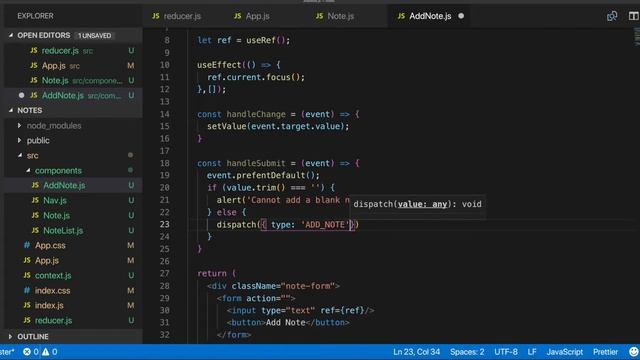
Task: Open App.js in the src file tree
Action: tap(73, 260)
